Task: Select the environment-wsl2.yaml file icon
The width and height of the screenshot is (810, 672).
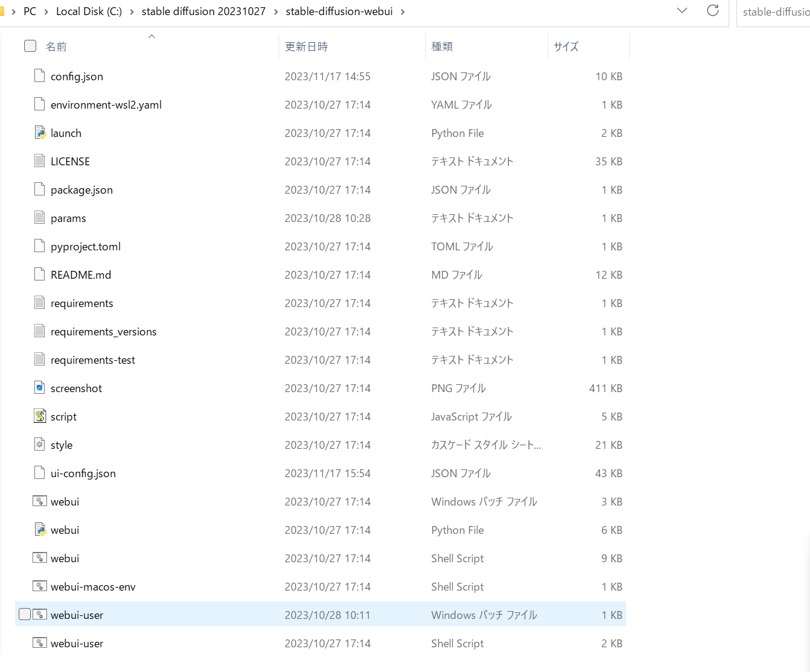Action: point(39,104)
